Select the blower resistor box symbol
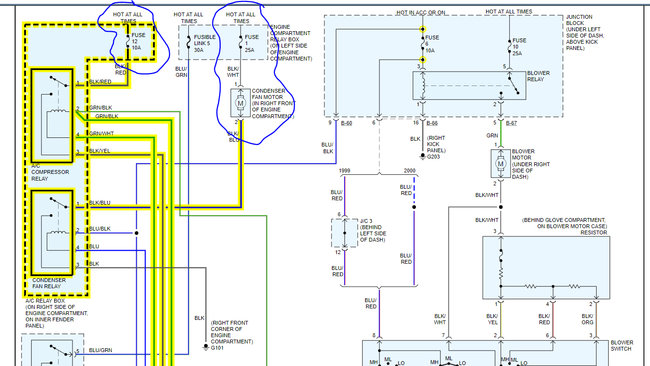Screen dimensions: 650x366 tap(546, 268)
